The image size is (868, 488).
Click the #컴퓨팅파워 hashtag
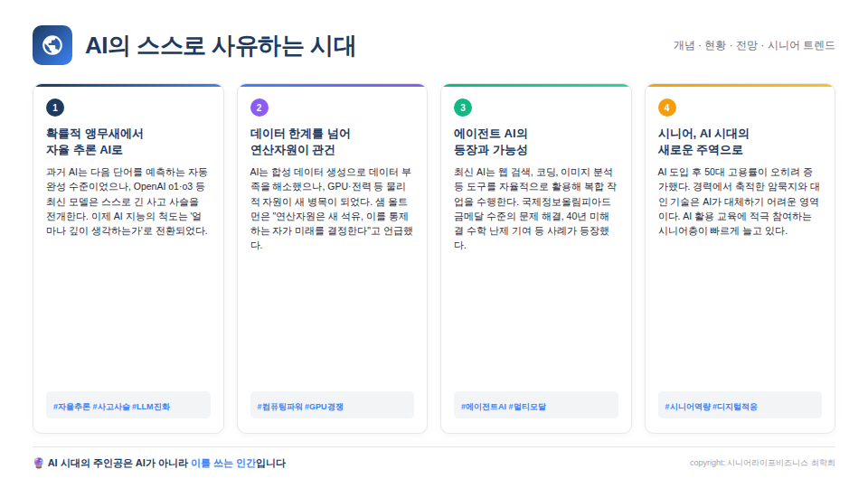pyautogui.click(x=279, y=407)
